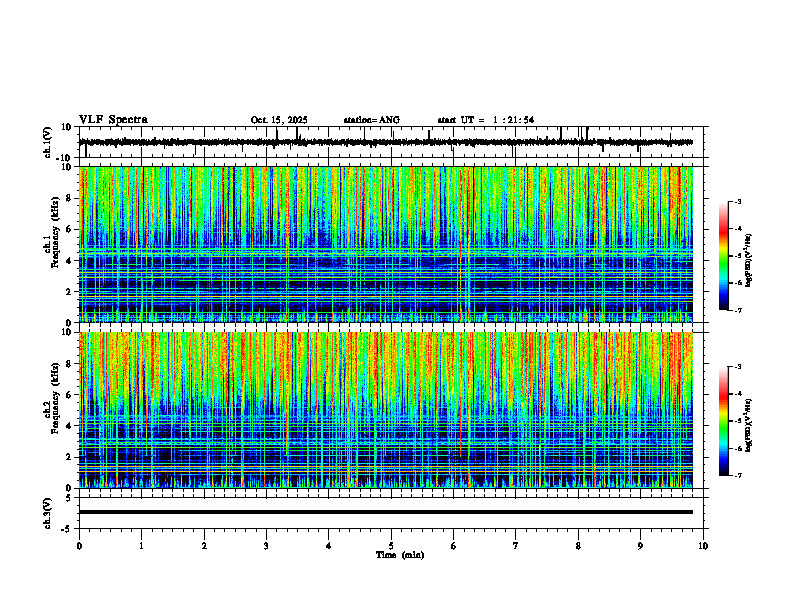This screenshot has height=612, width=792.
Task: Click the time-axis tick label "1"
Action: (141, 546)
